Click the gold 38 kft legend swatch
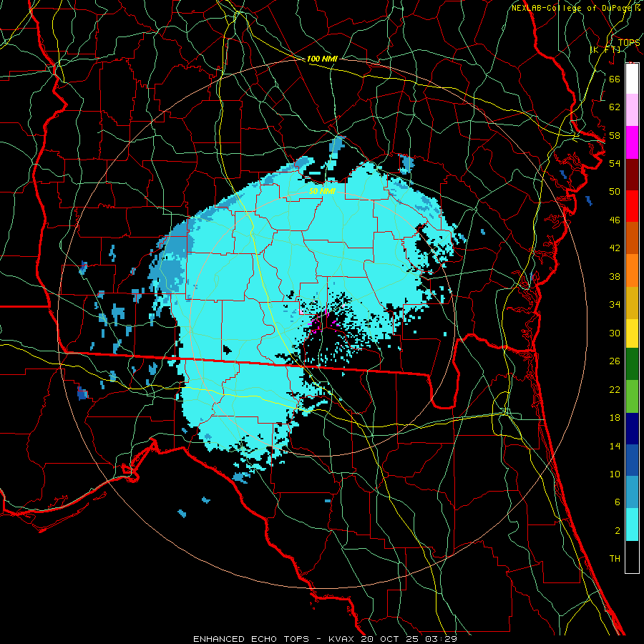This screenshot has height=644, width=644. 632,303
